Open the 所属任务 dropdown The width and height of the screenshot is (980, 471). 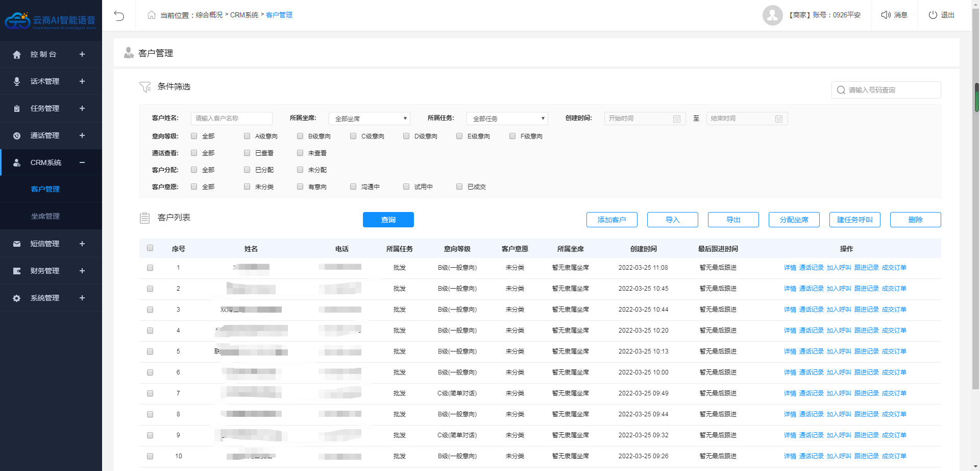(507, 119)
